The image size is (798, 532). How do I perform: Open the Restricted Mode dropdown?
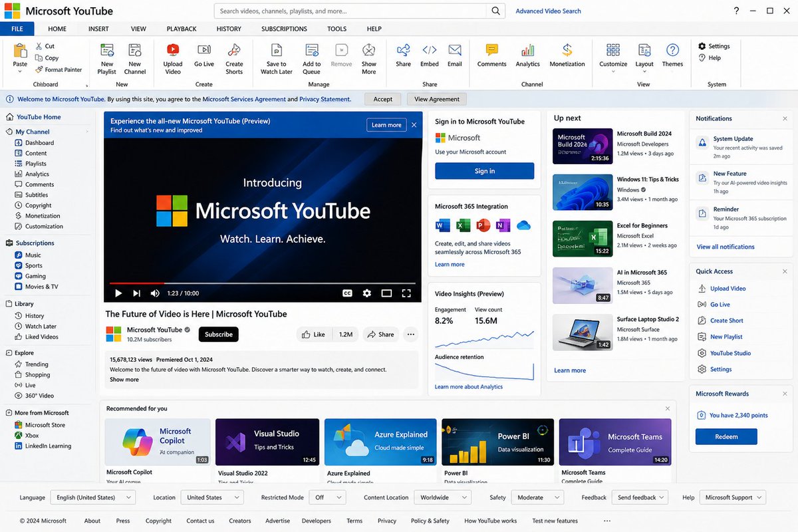[328, 497]
